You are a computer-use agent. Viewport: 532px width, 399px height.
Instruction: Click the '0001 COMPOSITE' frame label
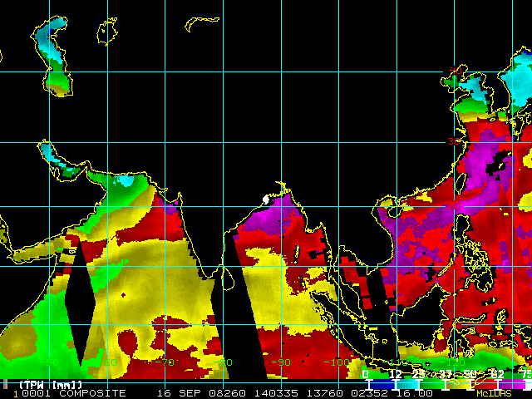click(74, 393)
